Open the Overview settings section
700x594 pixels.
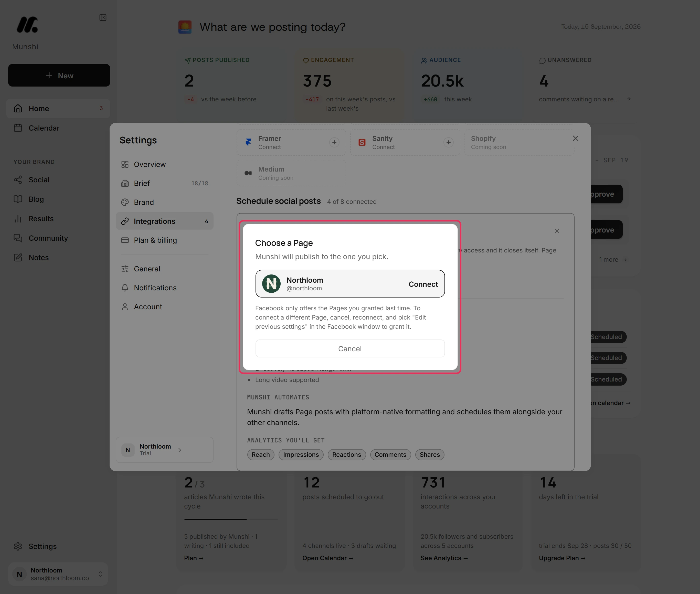165,164
